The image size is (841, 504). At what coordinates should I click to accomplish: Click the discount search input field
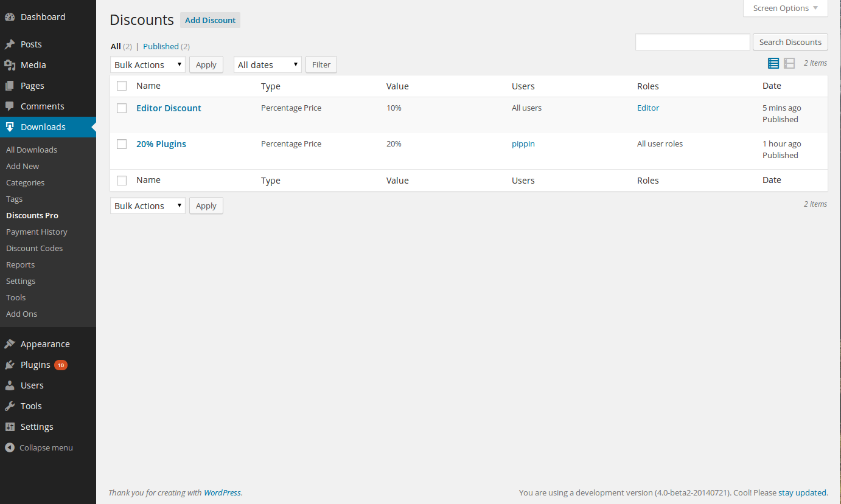click(x=693, y=42)
